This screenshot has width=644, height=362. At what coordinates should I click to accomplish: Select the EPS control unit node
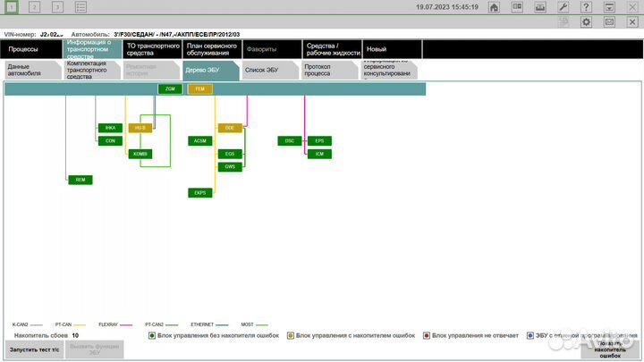pyautogui.click(x=319, y=140)
